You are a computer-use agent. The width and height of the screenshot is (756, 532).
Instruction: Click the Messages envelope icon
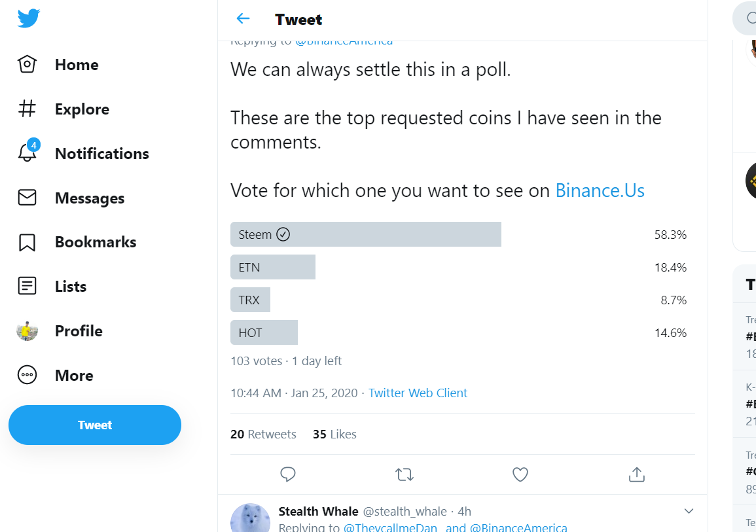point(27,198)
